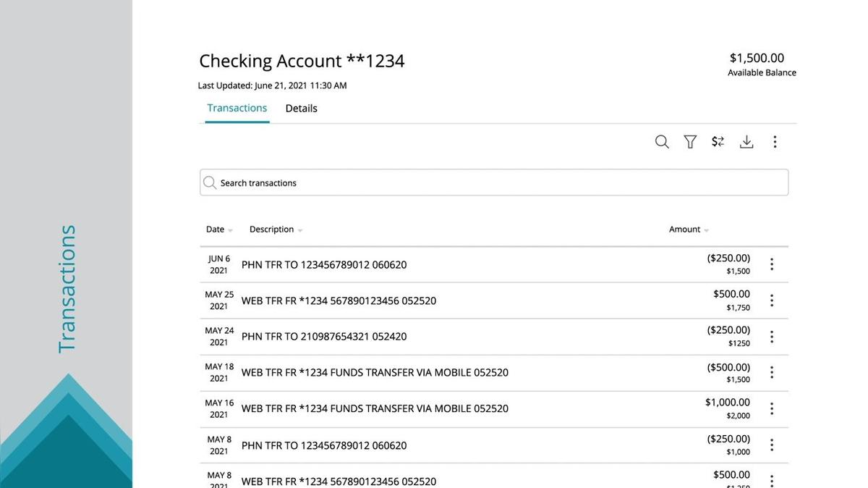Select the Transactions tab
Image resolution: width=868 pixels, height=488 pixels.
pyautogui.click(x=237, y=108)
